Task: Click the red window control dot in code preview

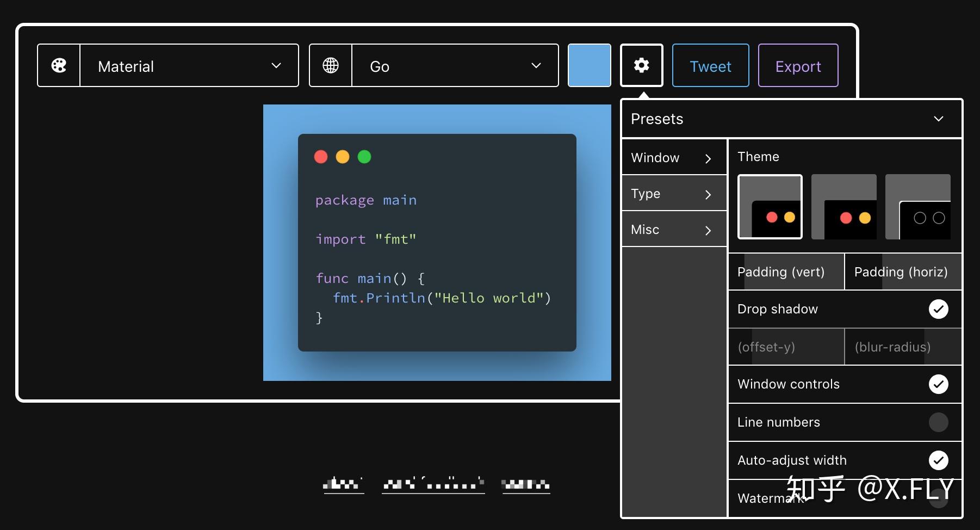Action: (x=321, y=157)
